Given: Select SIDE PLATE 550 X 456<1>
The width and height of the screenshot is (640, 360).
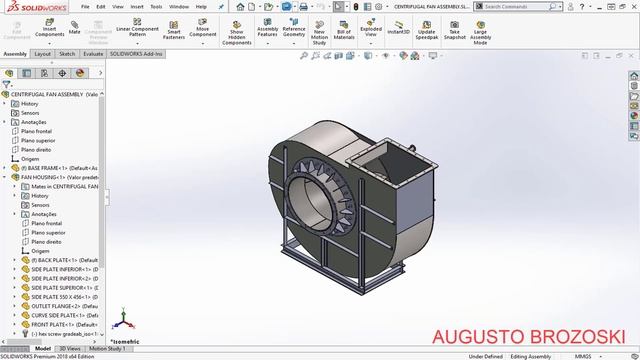Looking at the screenshot, I should [64, 297].
